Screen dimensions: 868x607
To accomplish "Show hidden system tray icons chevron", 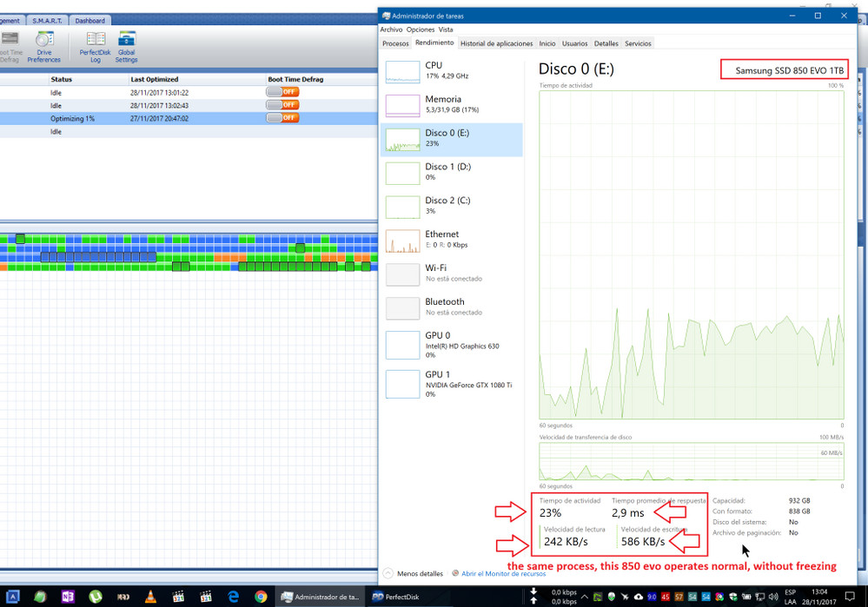I will (584, 597).
